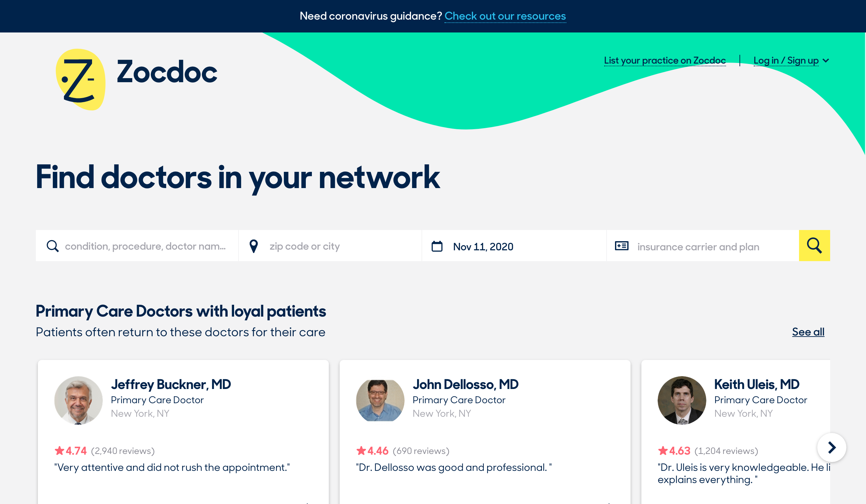The image size is (866, 504).
Task: Focus the condition, procedure, doctor name field
Action: pos(137,246)
